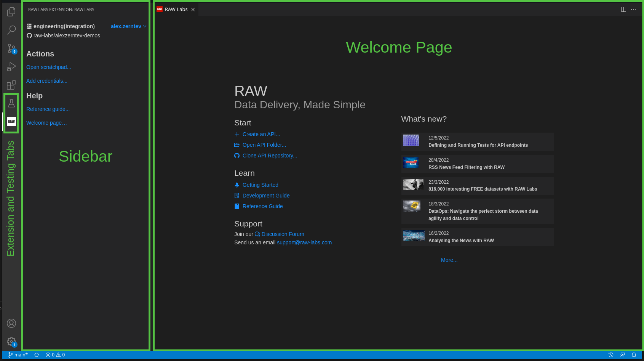Click thumbnail of 23/3/2022 news item
644x361 pixels.
(x=413, y=185)
